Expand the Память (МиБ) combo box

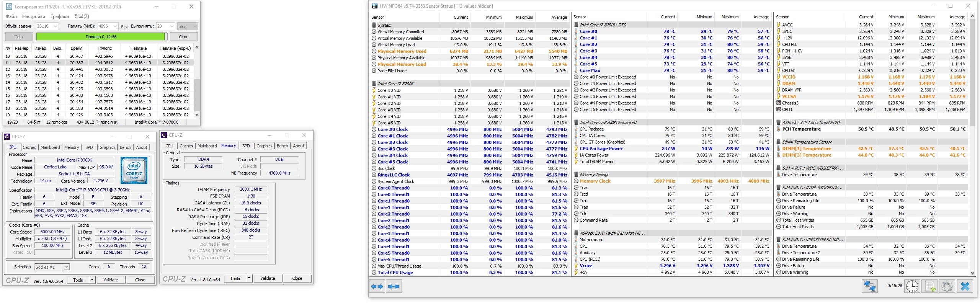point(115,26)
